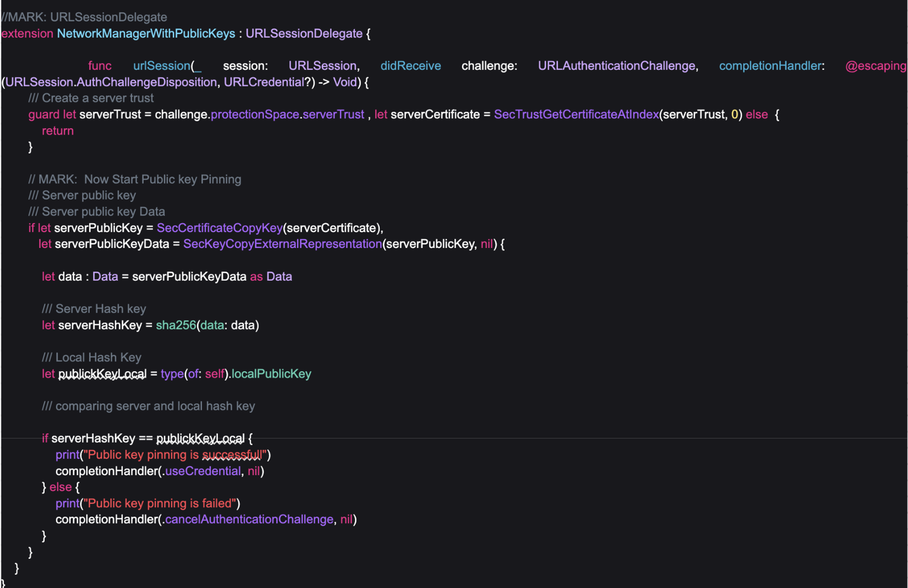
Task: Click the .cancelAuthenticationChallenge argument
Action: click(x=248, y=519)
